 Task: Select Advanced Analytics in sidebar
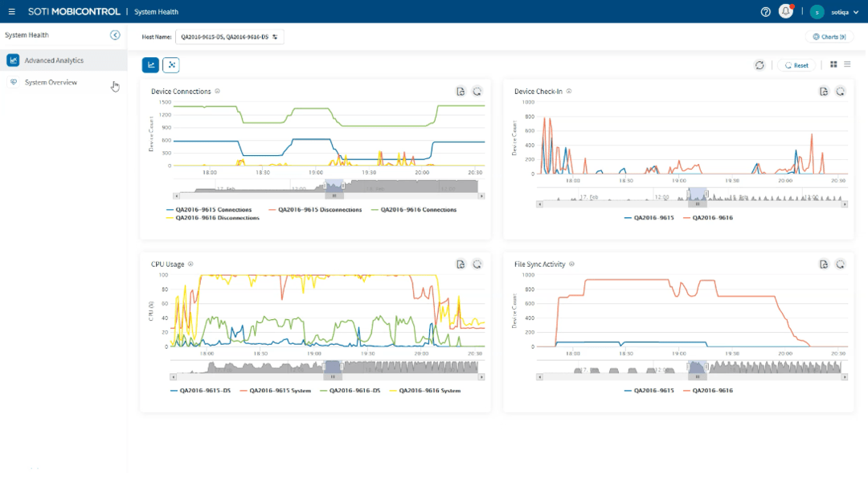[54, 60]
